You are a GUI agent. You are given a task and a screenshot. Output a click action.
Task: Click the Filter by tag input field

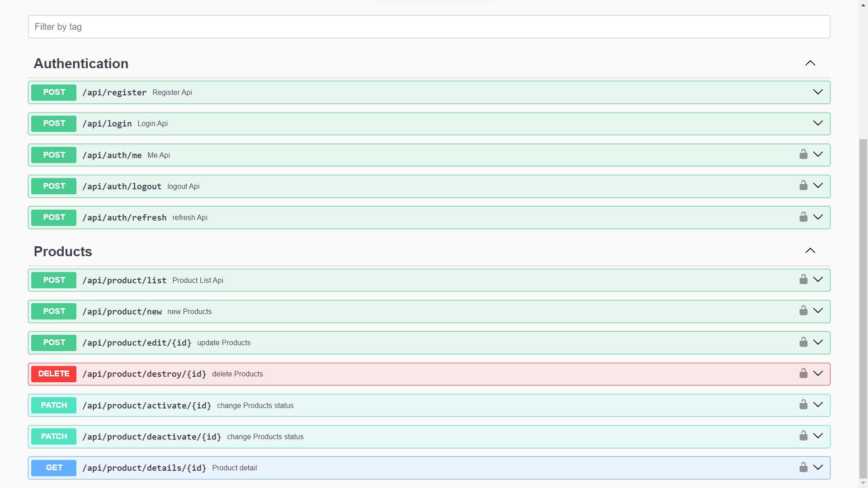click(429, 27)
